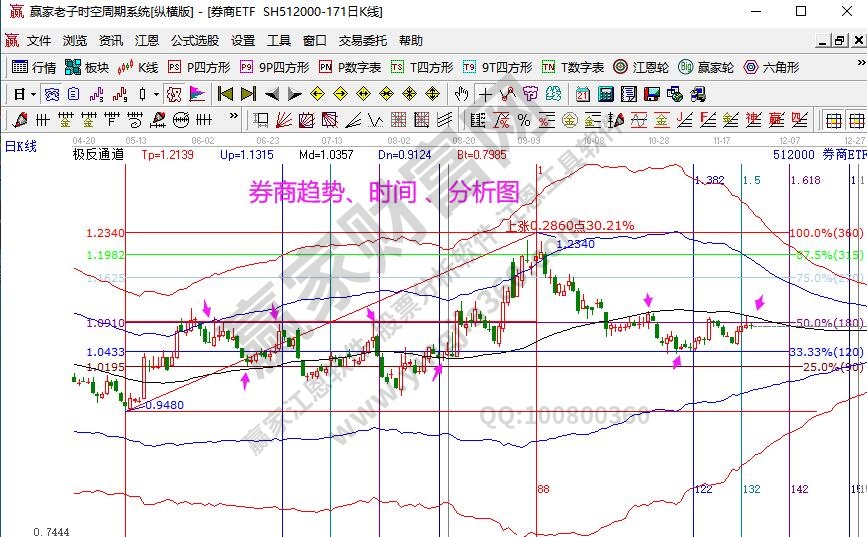Open the 板块 sector view
Image resolution: width=867 pixels, height=537 pixels.
coord(87,67)
